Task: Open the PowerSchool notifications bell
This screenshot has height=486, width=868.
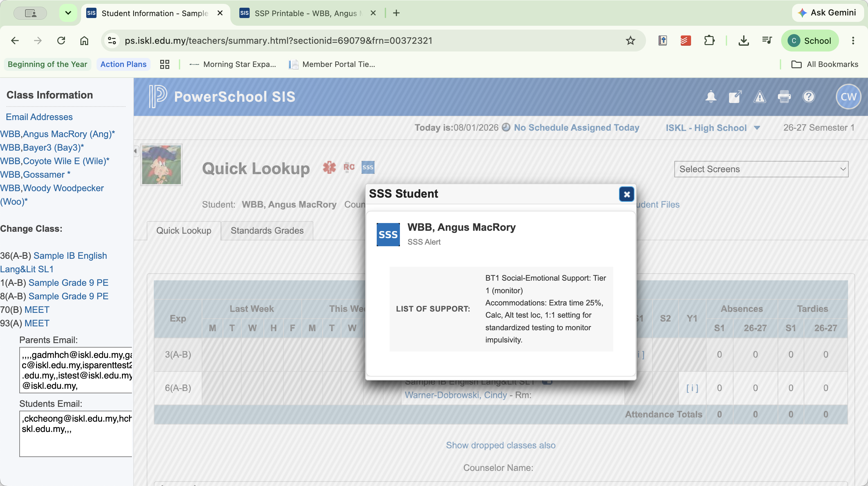Action: [x=711, y=97]
